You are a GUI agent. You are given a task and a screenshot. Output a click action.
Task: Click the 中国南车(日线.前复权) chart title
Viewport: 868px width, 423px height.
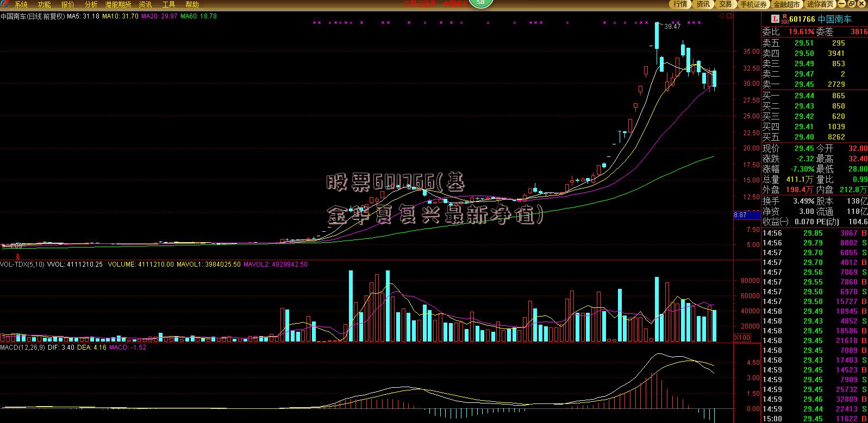point(33,16)
